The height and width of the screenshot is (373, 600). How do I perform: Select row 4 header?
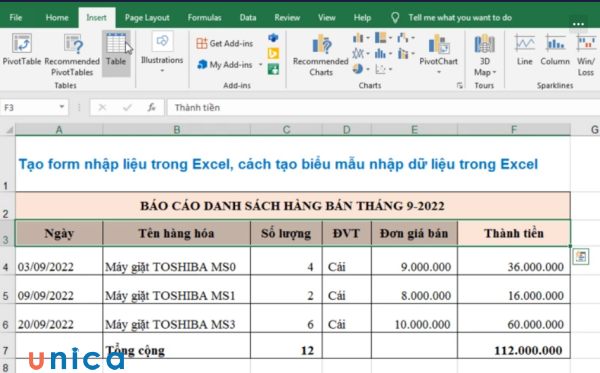6,261
